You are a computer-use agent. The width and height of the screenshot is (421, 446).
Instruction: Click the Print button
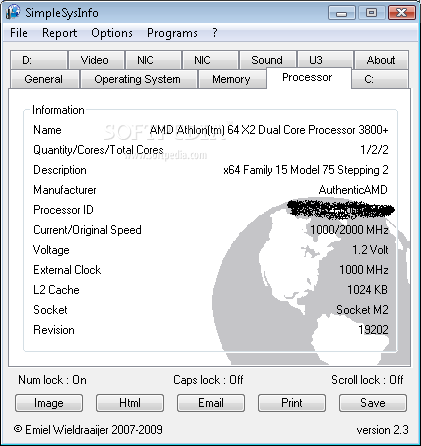point(292,403)
